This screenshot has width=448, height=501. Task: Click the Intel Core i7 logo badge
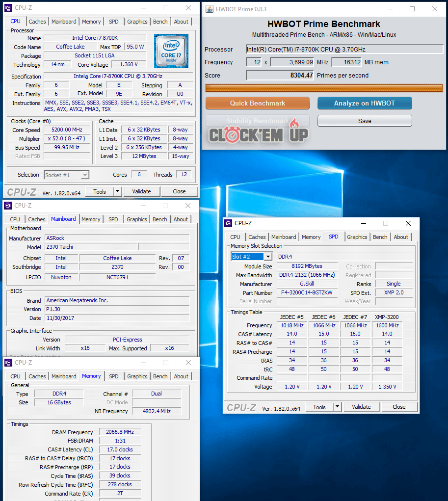coord(171,51)
